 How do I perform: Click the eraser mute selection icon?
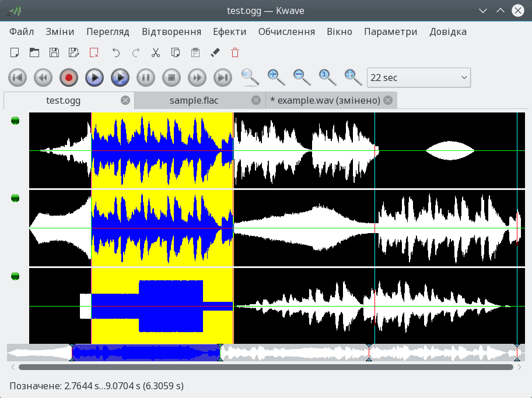pos(215,52)
